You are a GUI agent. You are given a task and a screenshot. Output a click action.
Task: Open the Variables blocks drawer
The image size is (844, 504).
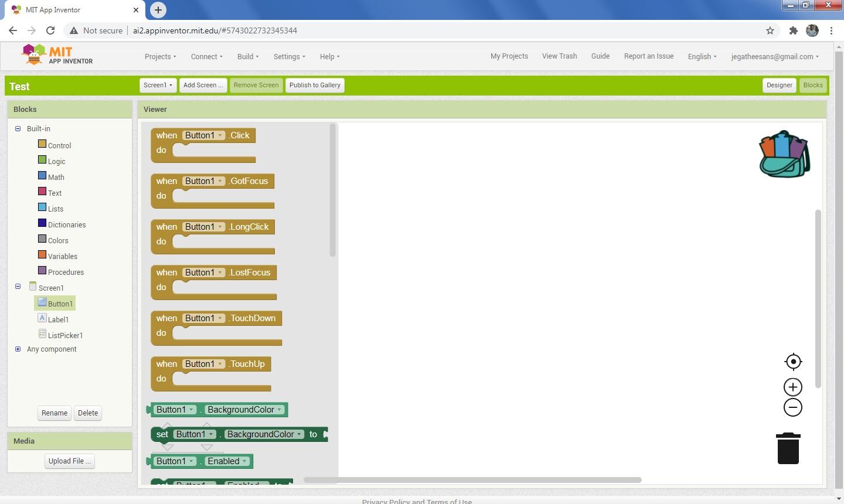(x=62, y=256)
